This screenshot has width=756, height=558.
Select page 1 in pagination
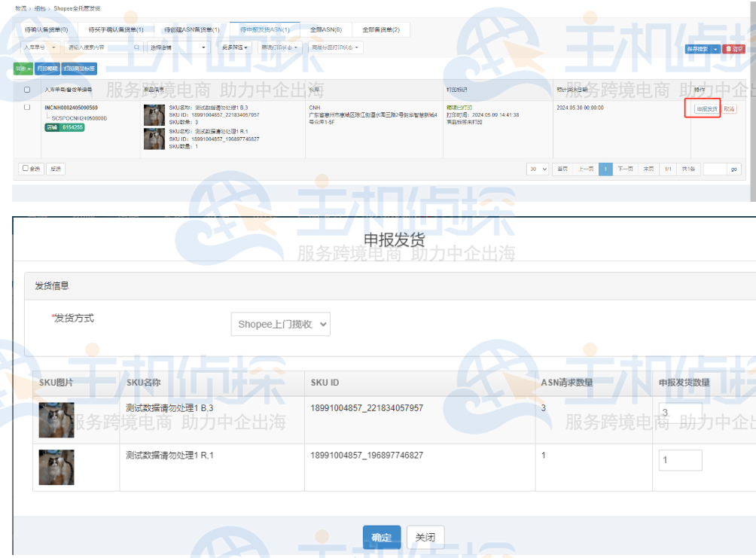(605, 169)
